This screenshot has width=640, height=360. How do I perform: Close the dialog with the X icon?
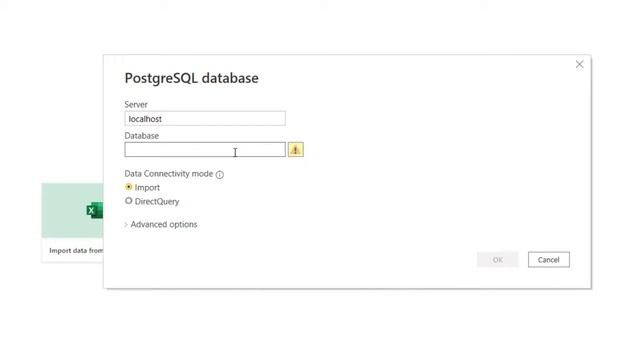(579, 64)
